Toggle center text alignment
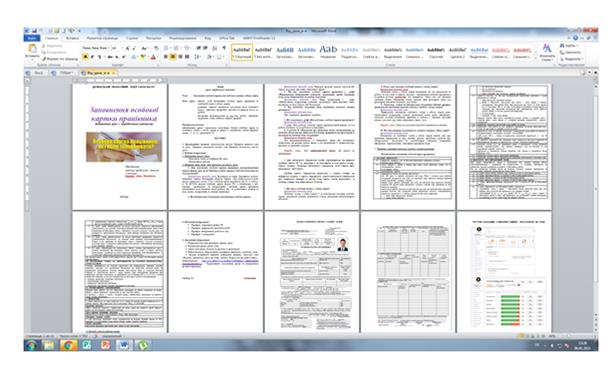This screenshot has height=383, width=612. pyautogui.click(x=173, y=57)
